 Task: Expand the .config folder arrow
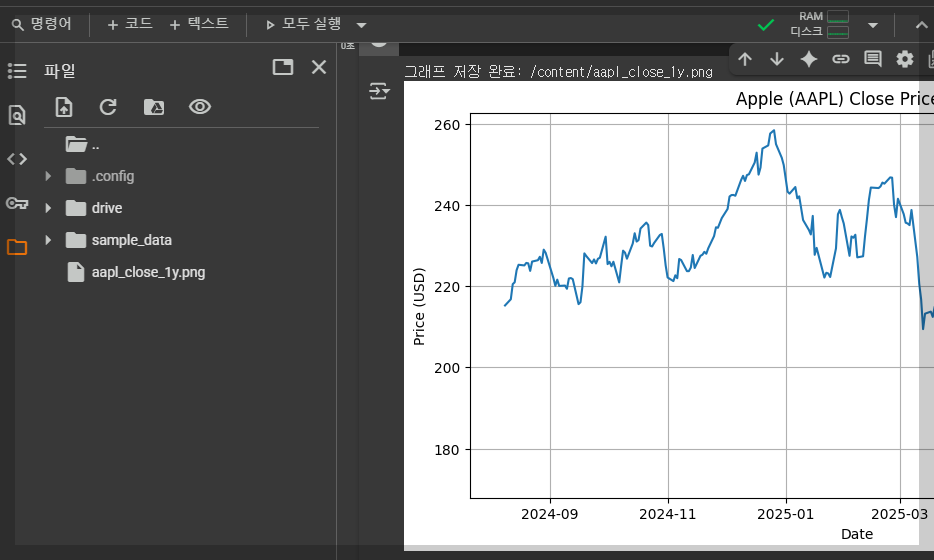(48, 176)
